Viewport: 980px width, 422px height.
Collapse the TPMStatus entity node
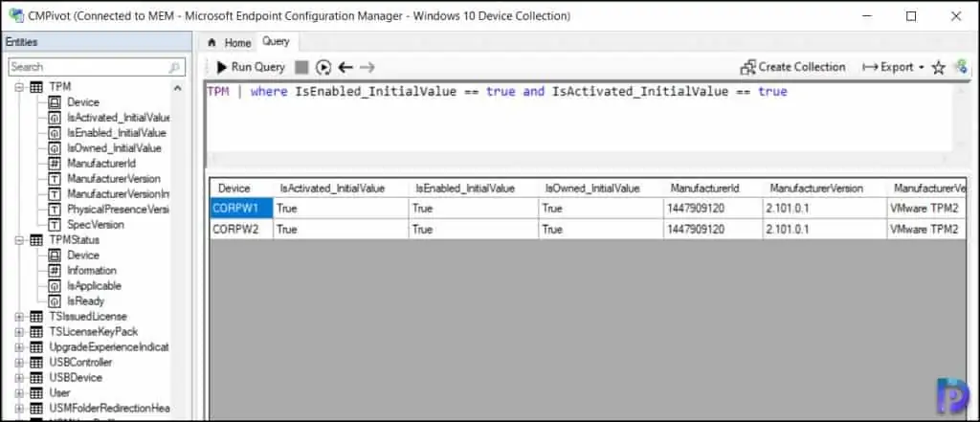pos(19,240)
